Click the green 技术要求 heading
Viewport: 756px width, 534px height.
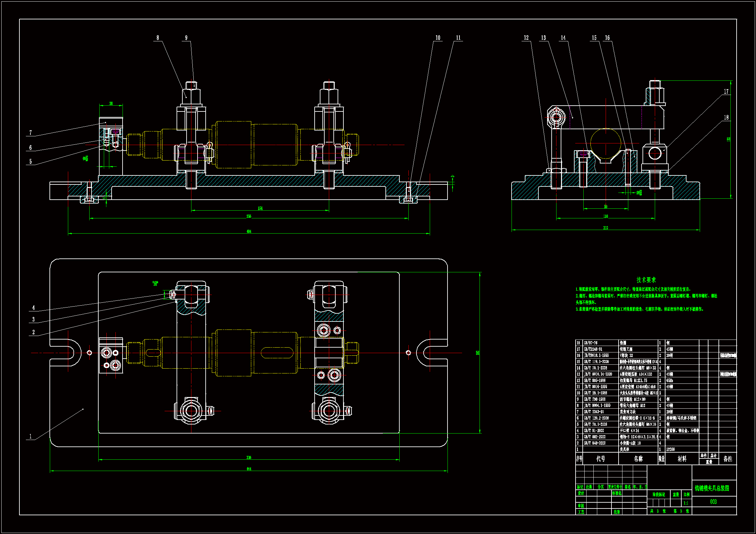(x=646, y=280)
